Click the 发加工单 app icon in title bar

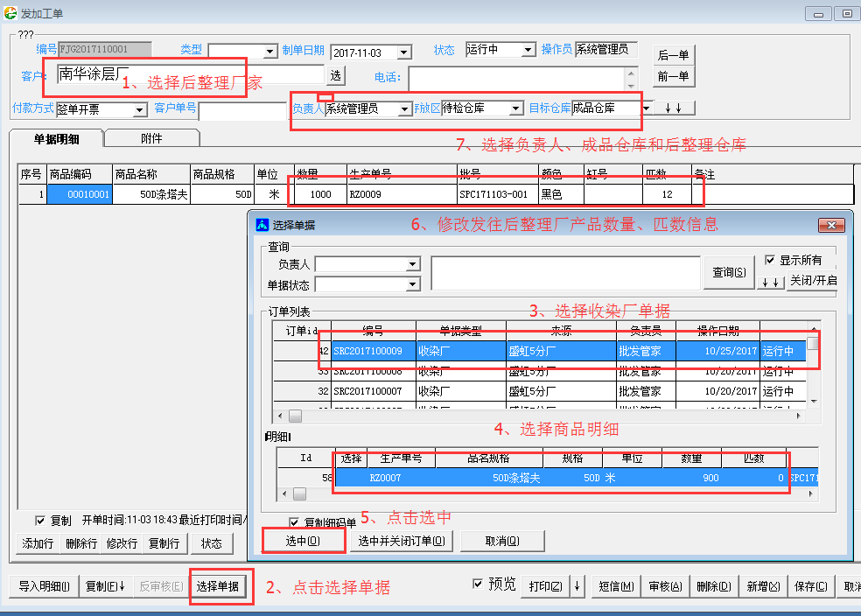(10, 12)
